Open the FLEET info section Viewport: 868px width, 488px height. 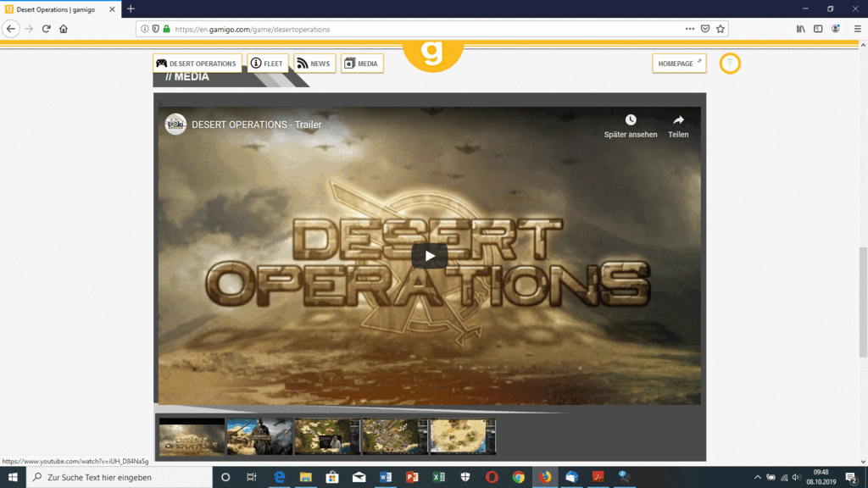pos(268,64)
